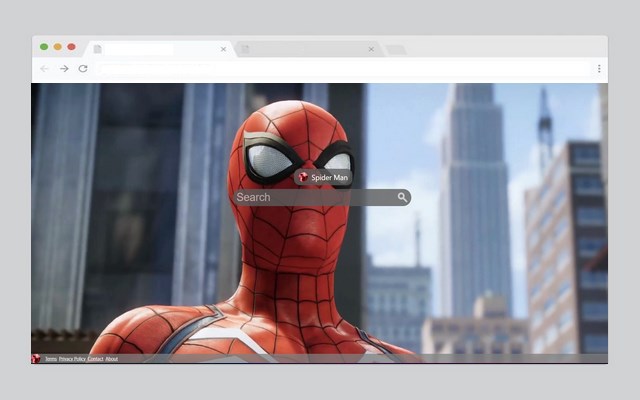
Task: Click the red window control button
Action: 71,47
